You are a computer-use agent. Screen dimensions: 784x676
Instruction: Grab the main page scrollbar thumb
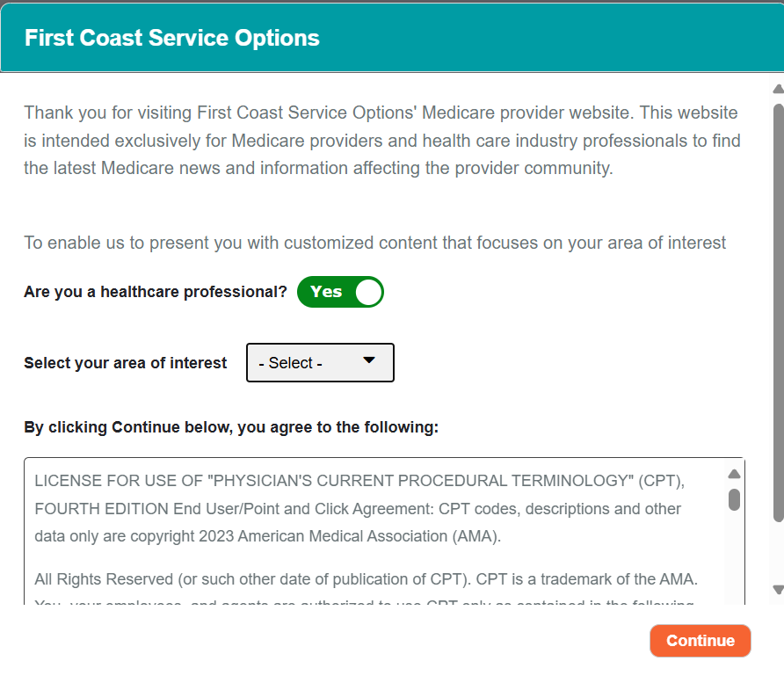[x=778, y=308]
